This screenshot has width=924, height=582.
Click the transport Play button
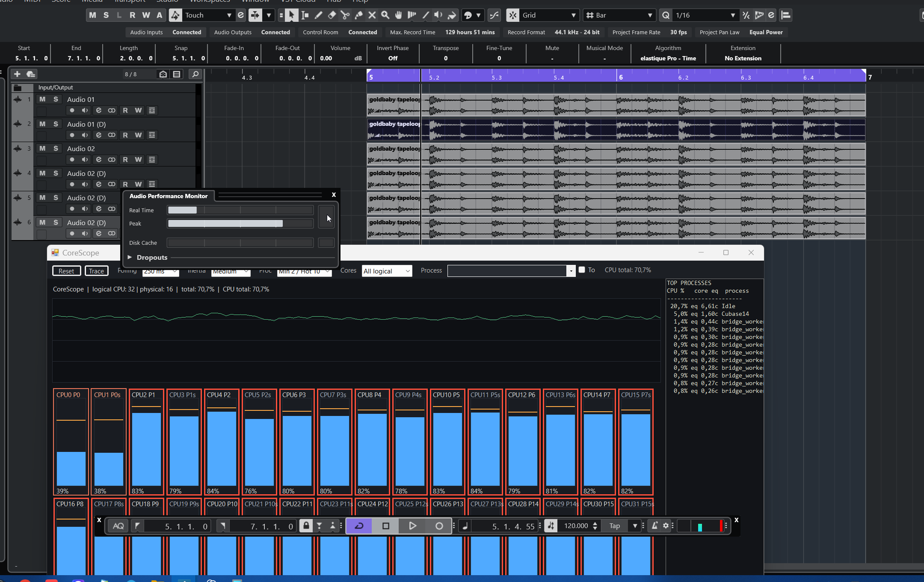(x=412, y=526)
